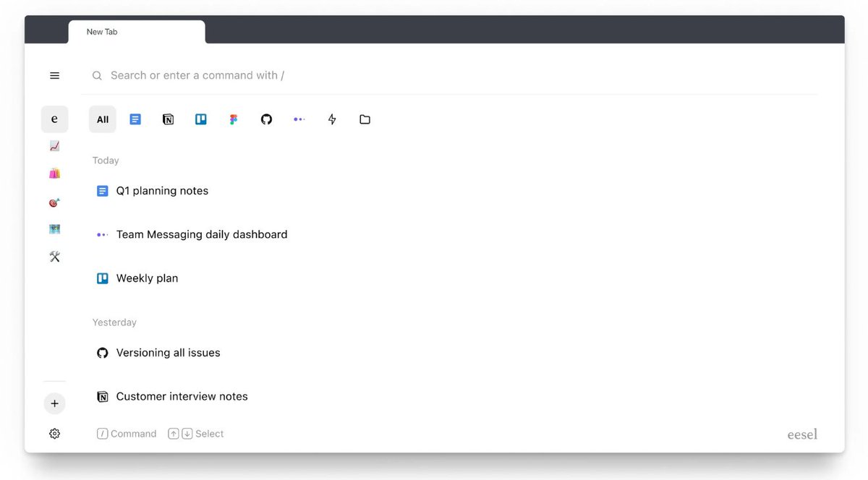
Task: Click the magnifying glass search icon
Action: [97, 76]
